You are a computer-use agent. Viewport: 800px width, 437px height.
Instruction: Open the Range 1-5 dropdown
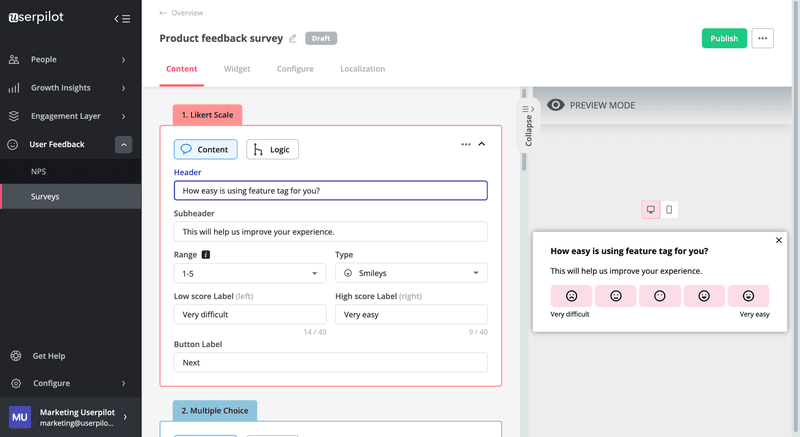point(250,273)
